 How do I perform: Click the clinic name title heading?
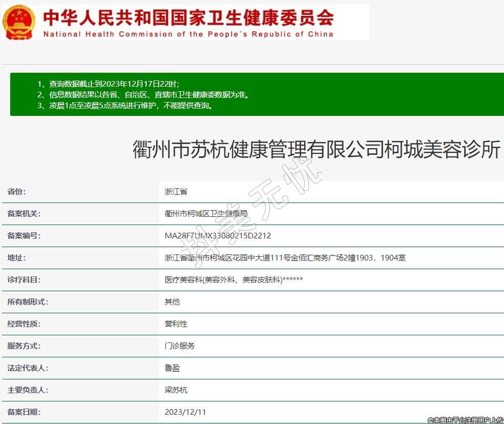316,150
